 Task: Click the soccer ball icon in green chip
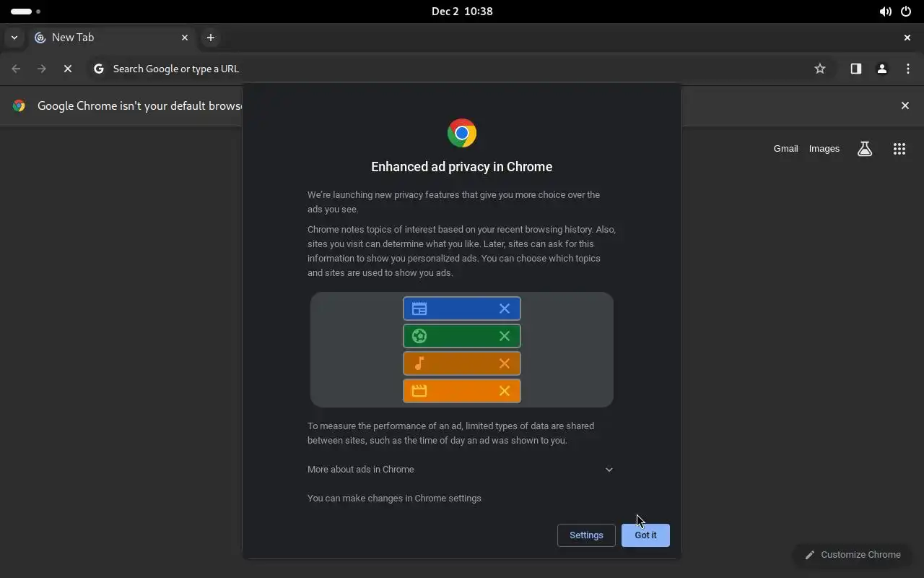tap(419, 336)
